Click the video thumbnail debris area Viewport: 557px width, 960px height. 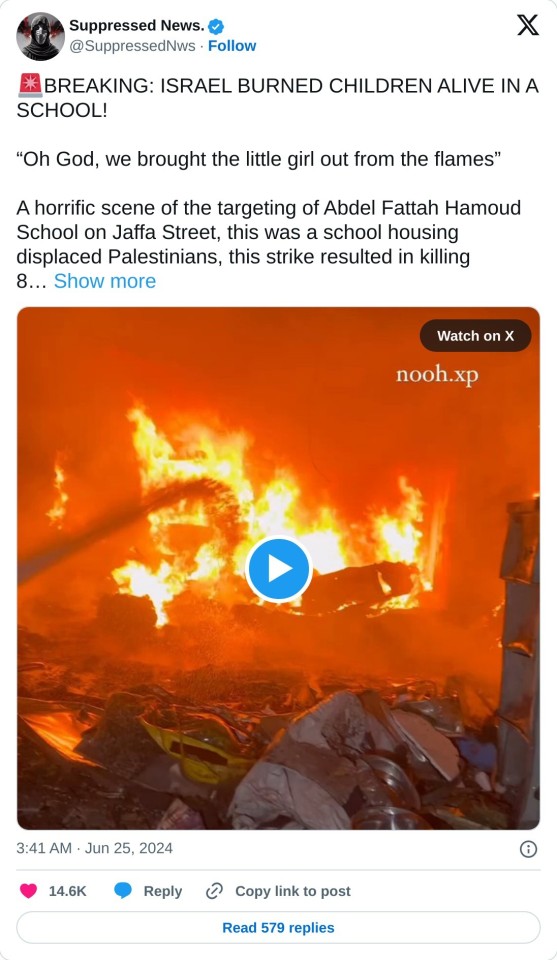pos(278,753)
